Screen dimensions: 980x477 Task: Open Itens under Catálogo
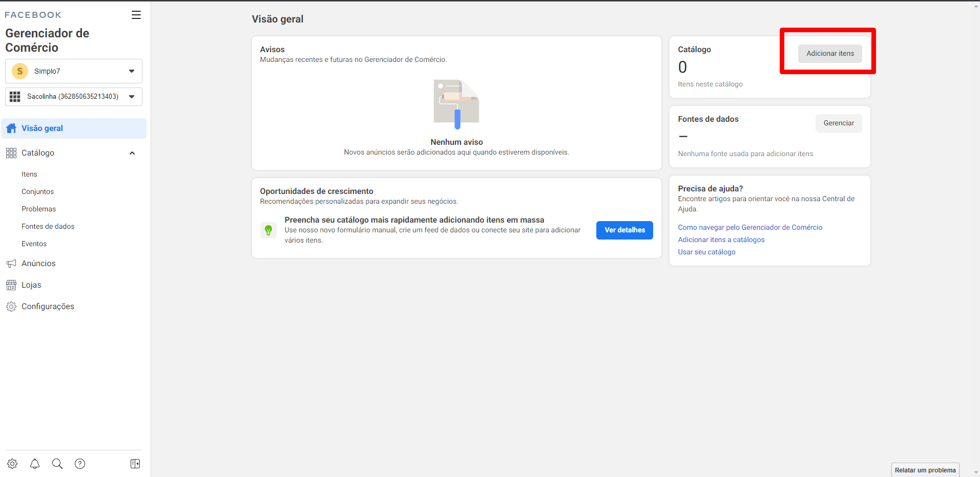coord(29,175)
